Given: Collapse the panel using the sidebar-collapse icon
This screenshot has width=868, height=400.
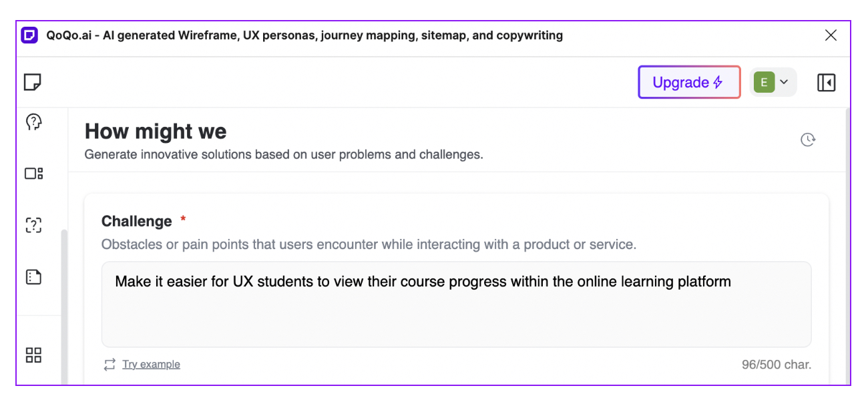Looking at the screenshot, I should coord(826,81).
